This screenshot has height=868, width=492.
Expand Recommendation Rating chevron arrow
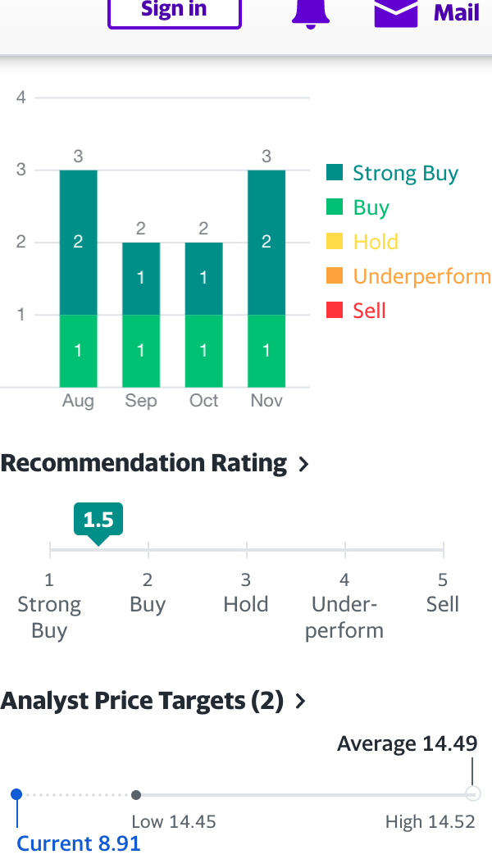[304, 464]
